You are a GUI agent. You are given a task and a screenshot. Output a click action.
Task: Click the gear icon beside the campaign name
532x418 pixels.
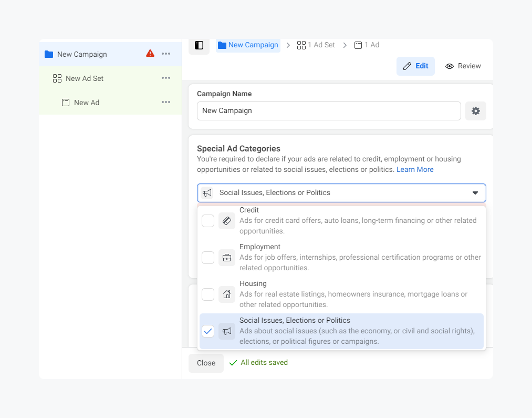[476, 111]
